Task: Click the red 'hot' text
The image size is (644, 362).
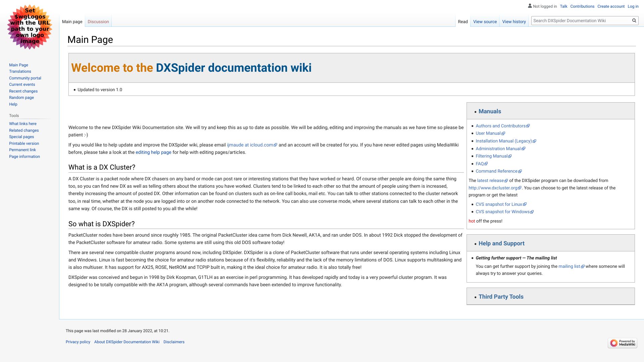Action: coord(472,221)
